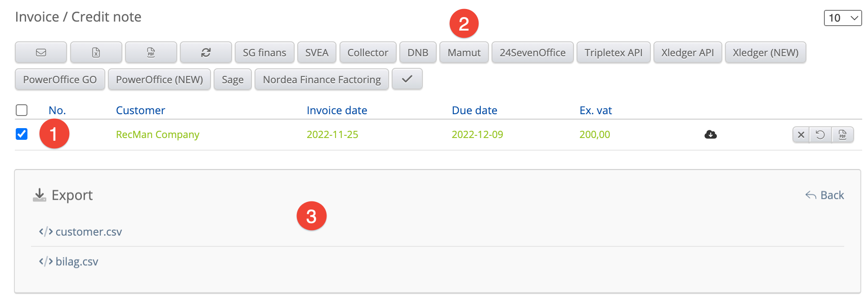Select the Mamut export button
This screenshot has width=868, height=303.
point(464,53)
